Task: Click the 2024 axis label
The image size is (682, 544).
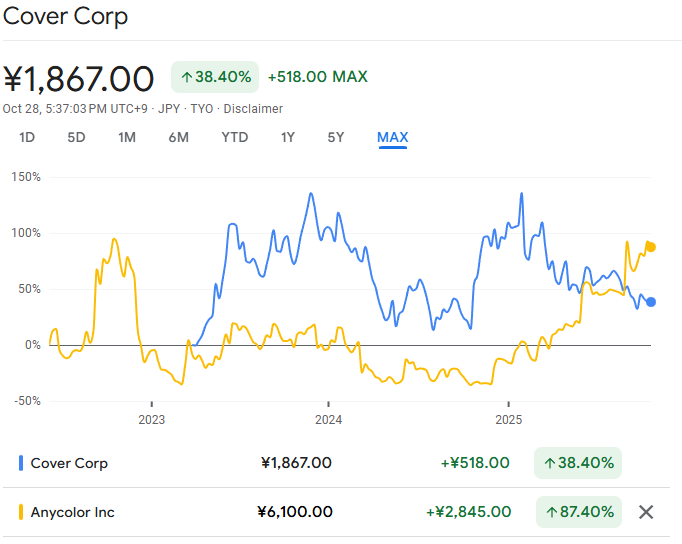Action: click(x=328, y=420)
